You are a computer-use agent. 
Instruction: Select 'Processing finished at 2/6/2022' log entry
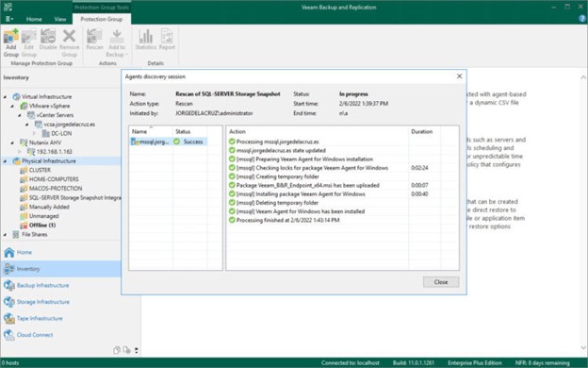[x=288, y=220]
